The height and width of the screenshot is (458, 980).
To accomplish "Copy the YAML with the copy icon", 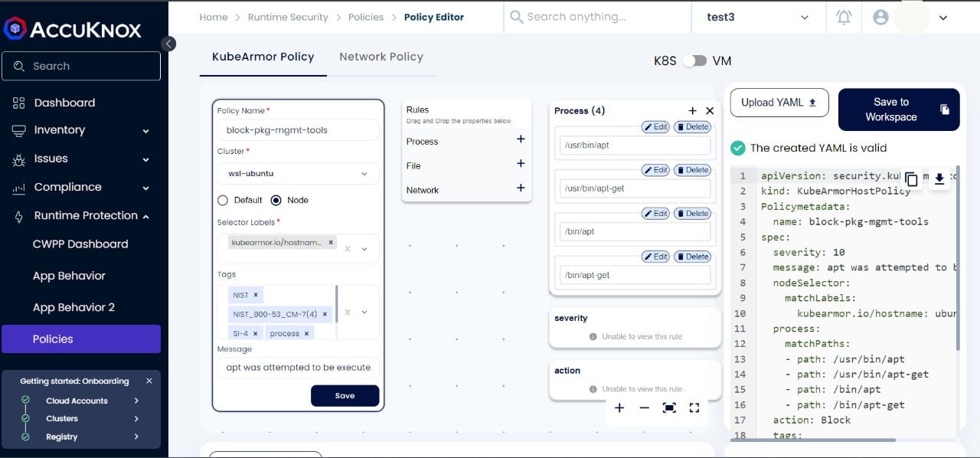I will point(911,179).
